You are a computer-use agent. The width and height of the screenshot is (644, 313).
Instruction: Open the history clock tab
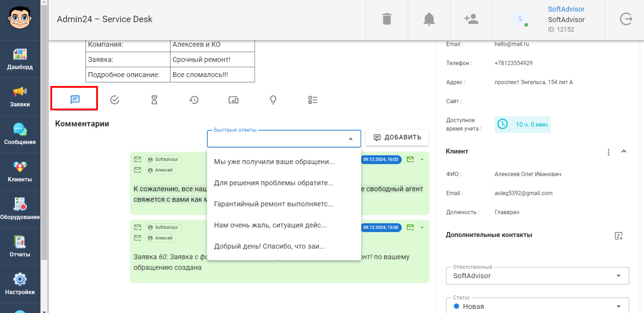pos(194,100)
